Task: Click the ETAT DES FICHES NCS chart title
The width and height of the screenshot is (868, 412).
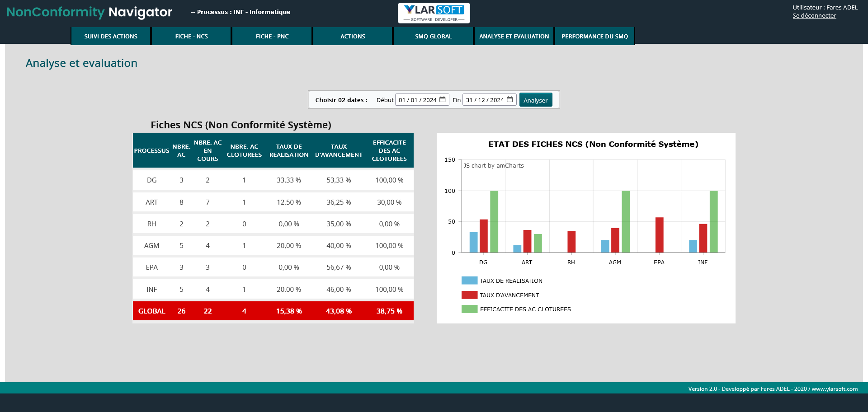Action: [593, 144]
